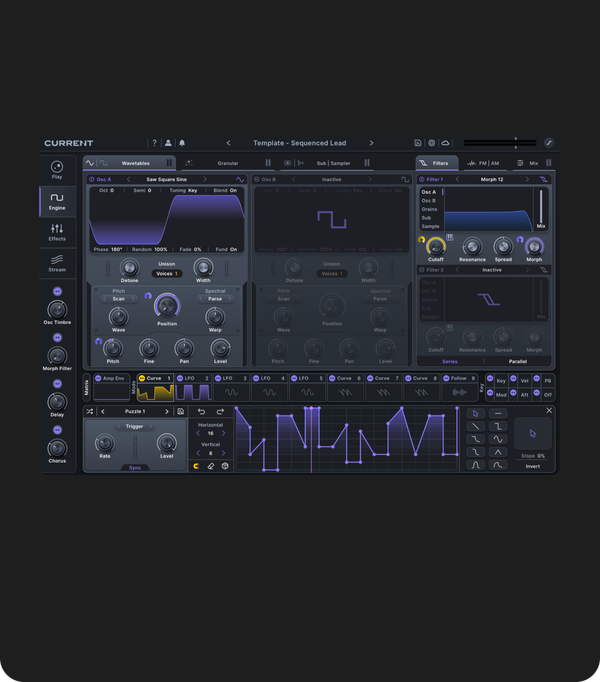Click the Invert button
This screenshot has height=682, width=600.
tap(533, 466)
